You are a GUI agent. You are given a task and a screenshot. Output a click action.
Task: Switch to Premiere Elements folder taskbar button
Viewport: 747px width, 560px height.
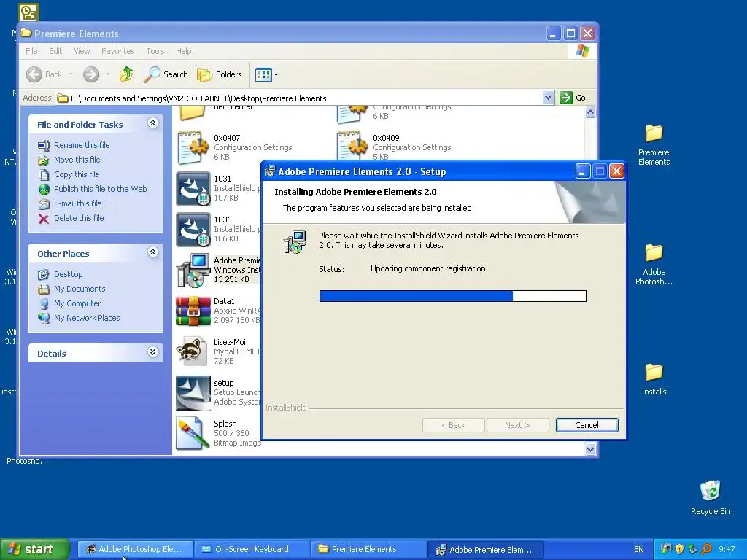pos(368,550)
